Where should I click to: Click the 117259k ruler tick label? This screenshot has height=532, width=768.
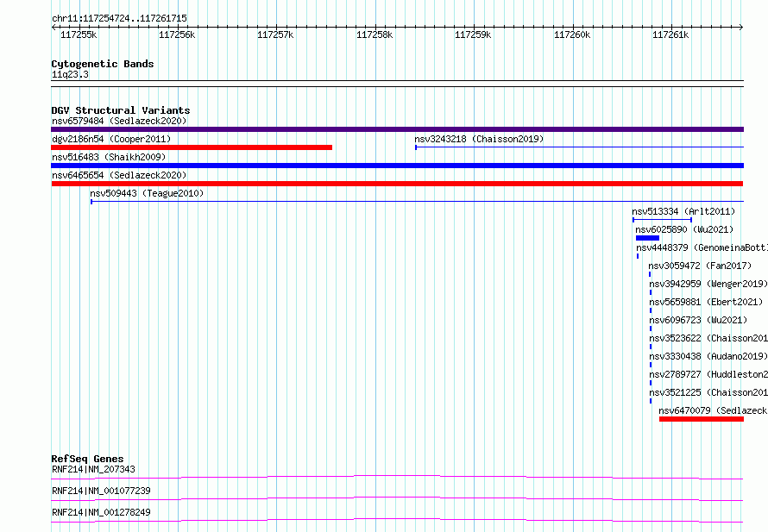tap(473, 34)
